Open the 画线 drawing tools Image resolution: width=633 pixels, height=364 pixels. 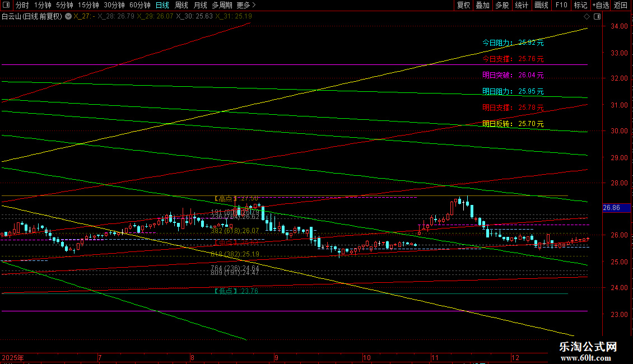pyautogui.click(x=541, y=5)
